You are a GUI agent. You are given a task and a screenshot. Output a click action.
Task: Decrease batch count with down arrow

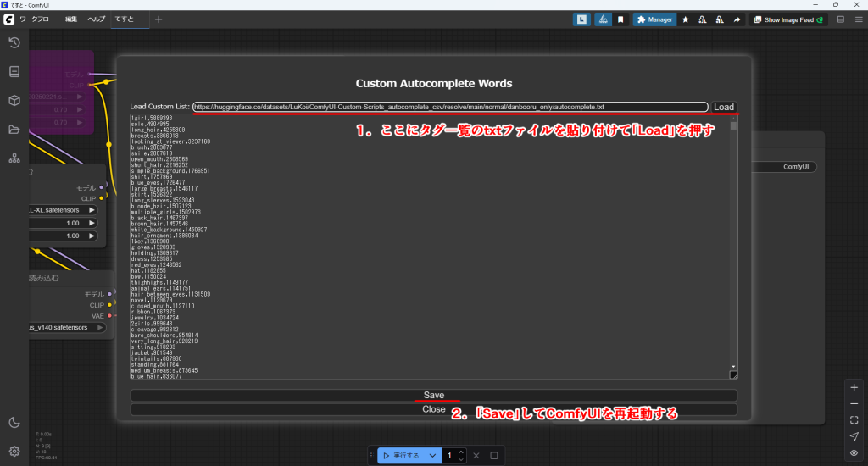(x=461, y=459)
